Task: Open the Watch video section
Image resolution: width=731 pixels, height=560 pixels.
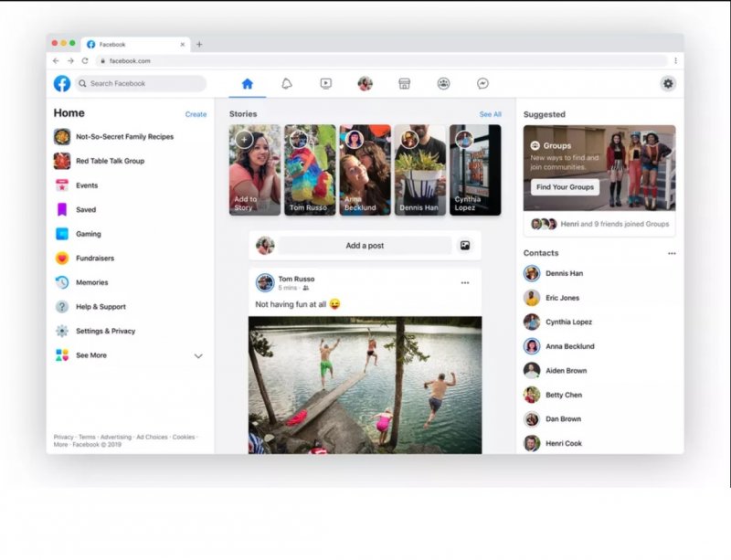Action: tap(325, 83)
